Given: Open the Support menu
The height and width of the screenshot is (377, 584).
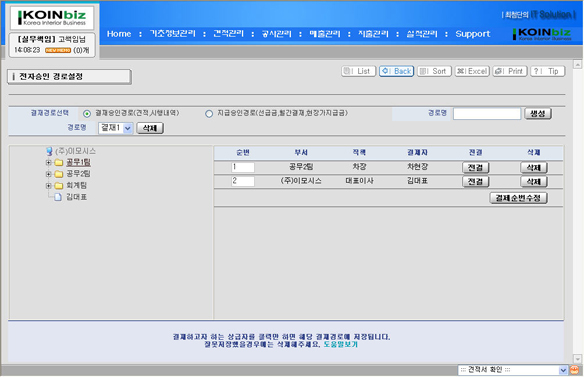Looking at the screenshot, I should pyautogui.click(x=473, y=34).
